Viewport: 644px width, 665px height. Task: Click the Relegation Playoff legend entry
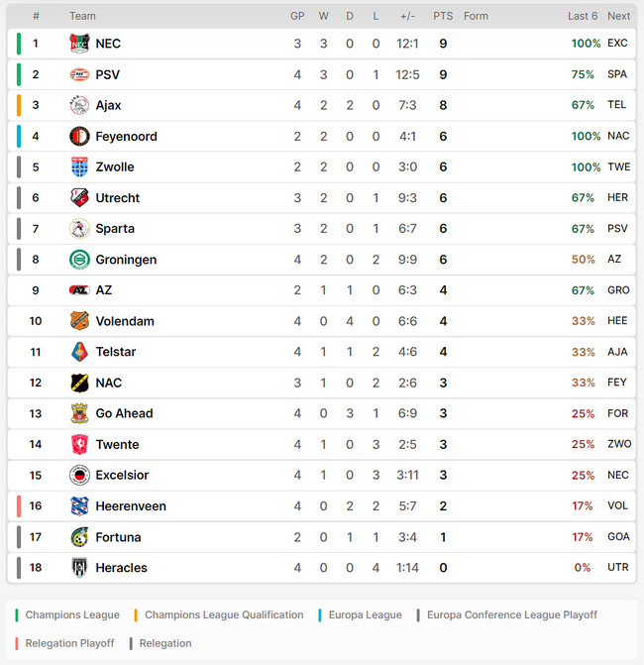tap(64, 643)
